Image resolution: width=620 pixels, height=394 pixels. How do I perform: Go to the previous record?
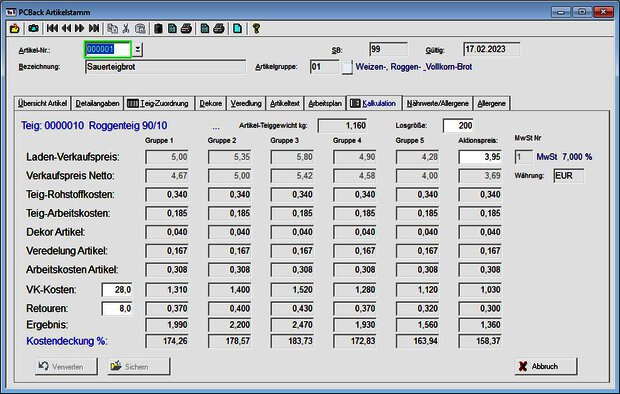click(x=66, y=28)
